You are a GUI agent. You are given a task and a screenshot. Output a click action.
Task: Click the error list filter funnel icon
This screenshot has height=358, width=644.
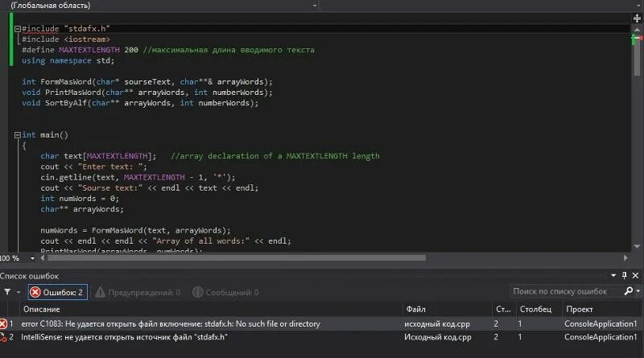[x=7, y=292]
